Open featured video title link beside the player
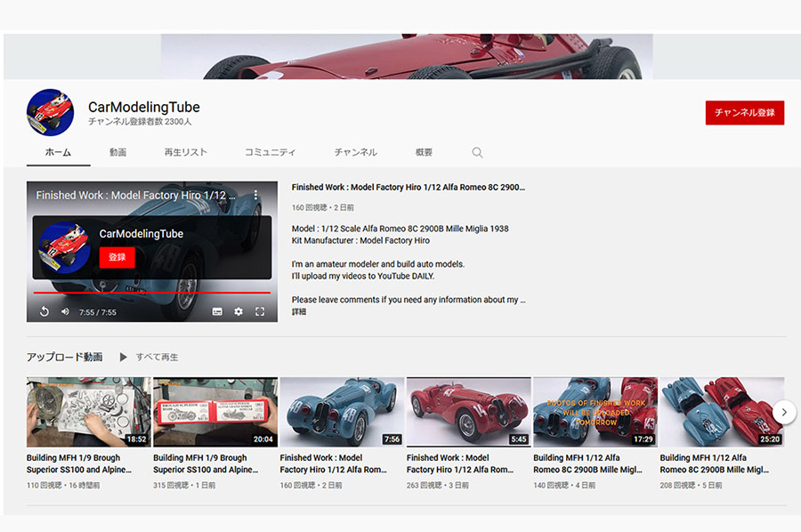The width and height of the screenshot is (801, 532). 409,188
